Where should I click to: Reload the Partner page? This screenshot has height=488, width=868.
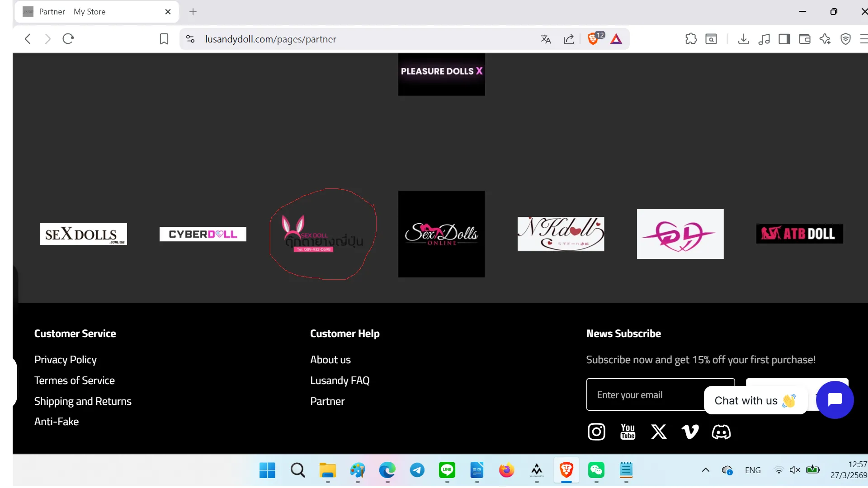pyautogui.click(x=68, y=39)
